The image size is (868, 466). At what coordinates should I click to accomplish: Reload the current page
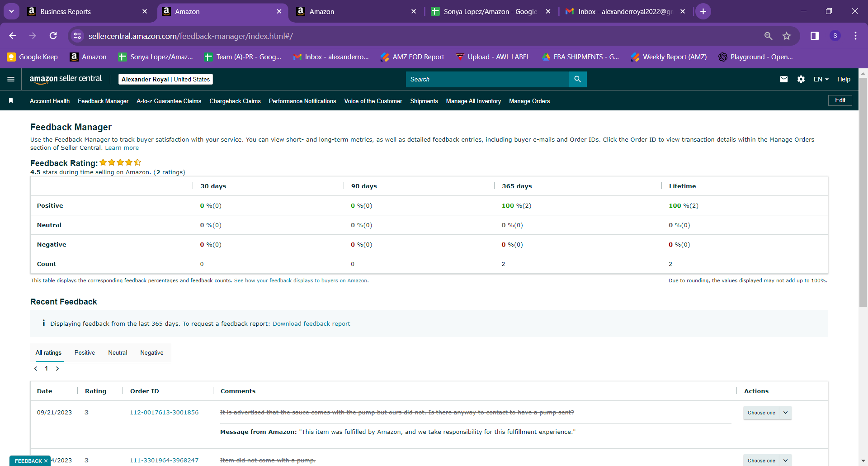53,36
